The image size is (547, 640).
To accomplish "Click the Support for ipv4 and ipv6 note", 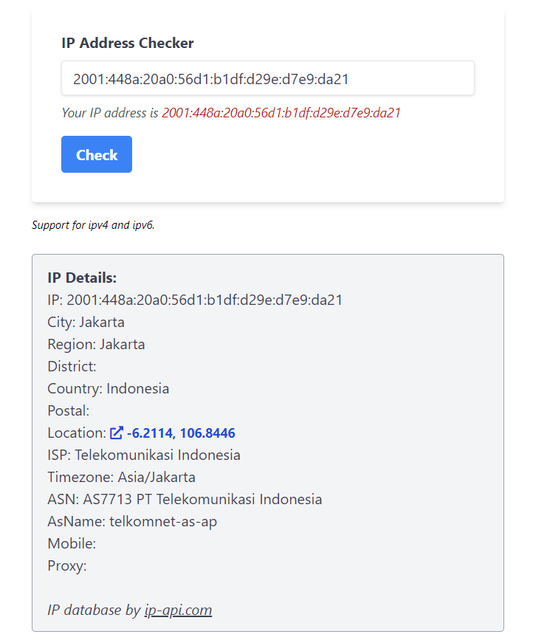I will [x=93, y=225].
